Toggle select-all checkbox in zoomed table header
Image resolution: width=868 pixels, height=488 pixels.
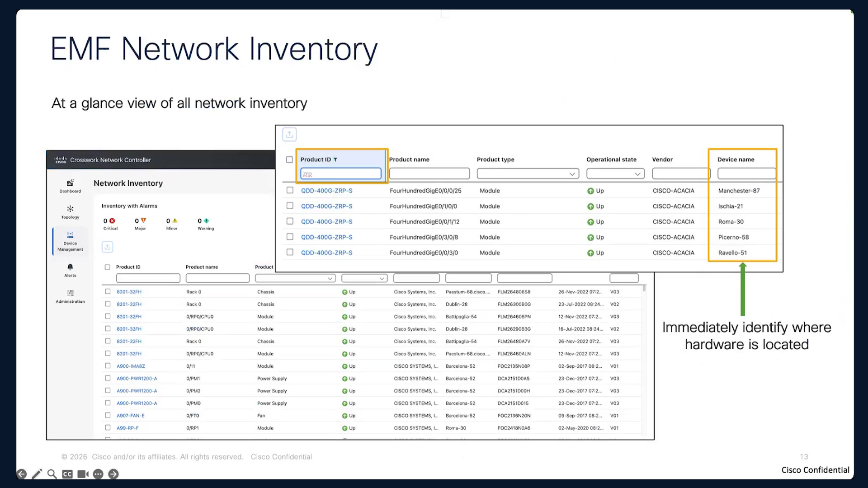click(289, 160)
